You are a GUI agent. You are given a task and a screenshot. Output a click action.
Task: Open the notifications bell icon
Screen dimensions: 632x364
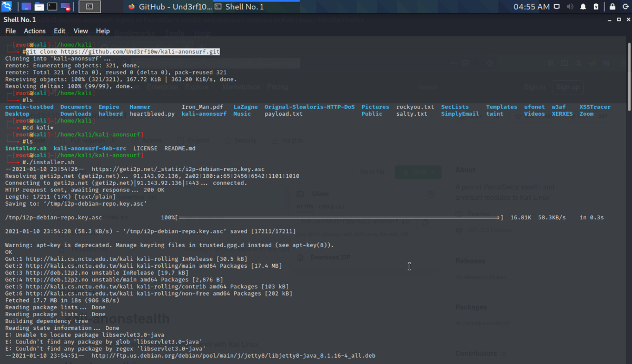(x=583, y=7)
